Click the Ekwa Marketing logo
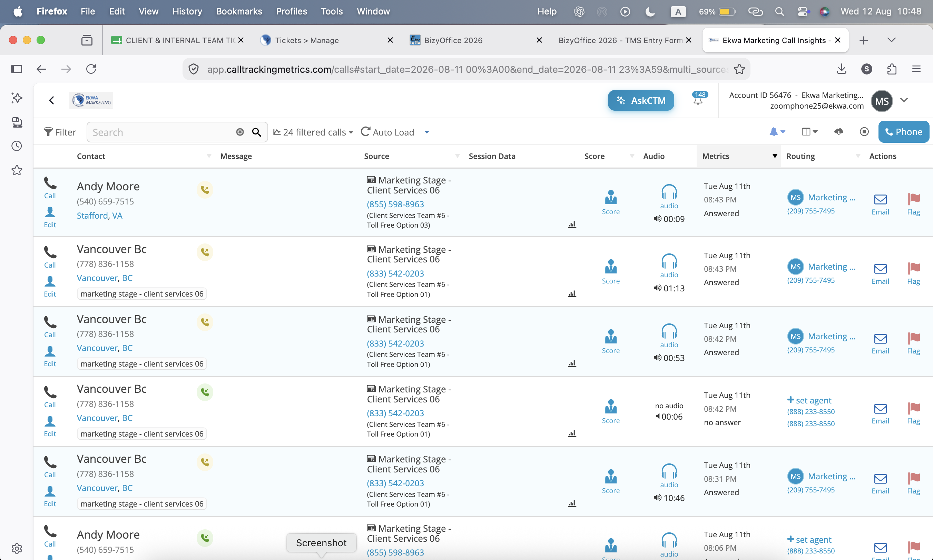933x560 pixels. coord(91,100)
